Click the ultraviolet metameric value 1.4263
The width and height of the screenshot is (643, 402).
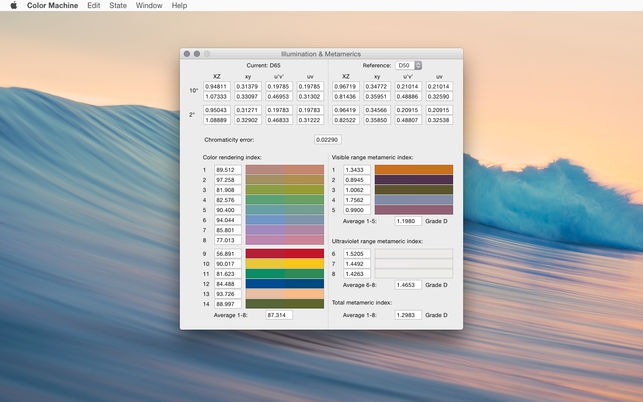357,274
